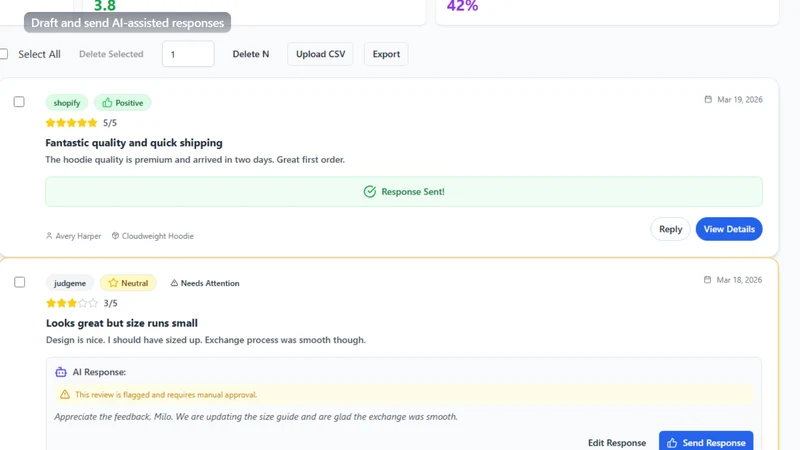The width and height of the screenshot is (800, 450).
Task: Click the Needs Attention warning triangle icon
Action: coord(174,283)
